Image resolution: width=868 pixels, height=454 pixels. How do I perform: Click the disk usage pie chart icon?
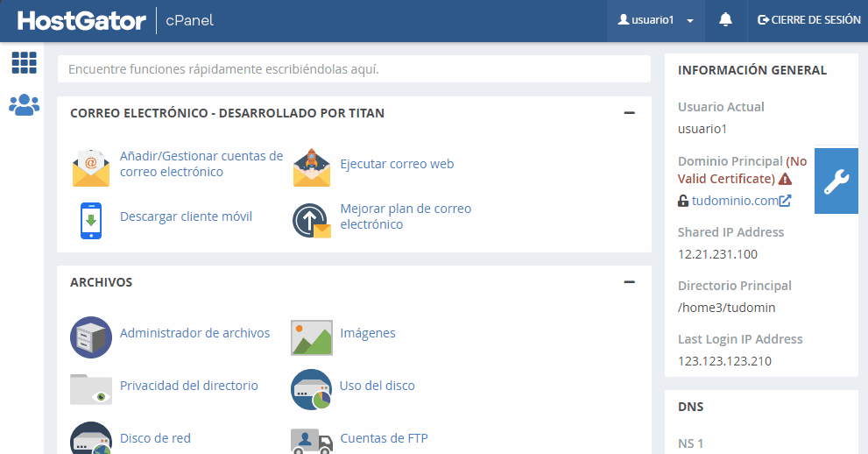(311, 389)
